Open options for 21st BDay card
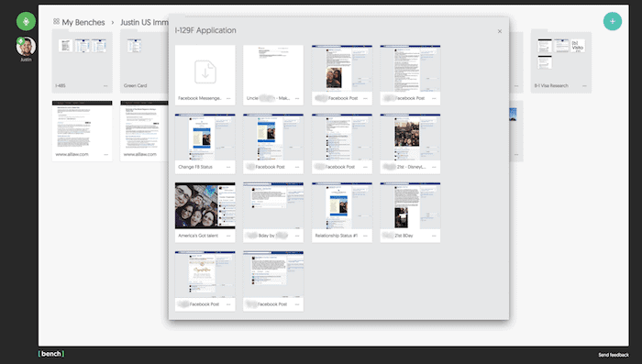The height and width of the screenshot is (364, 642). [x=434, y=236]
